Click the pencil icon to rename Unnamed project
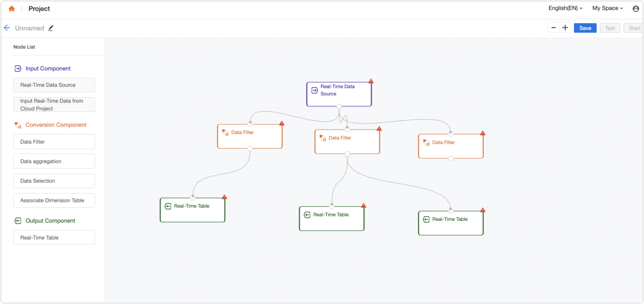This screenshot has height=304, width=644. (x=51, y=28)
